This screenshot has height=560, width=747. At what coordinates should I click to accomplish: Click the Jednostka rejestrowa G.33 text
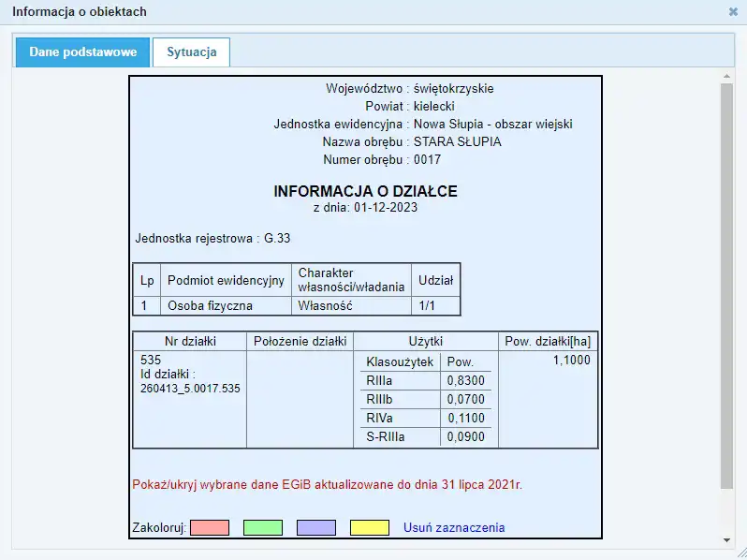[x=212, y=239]
